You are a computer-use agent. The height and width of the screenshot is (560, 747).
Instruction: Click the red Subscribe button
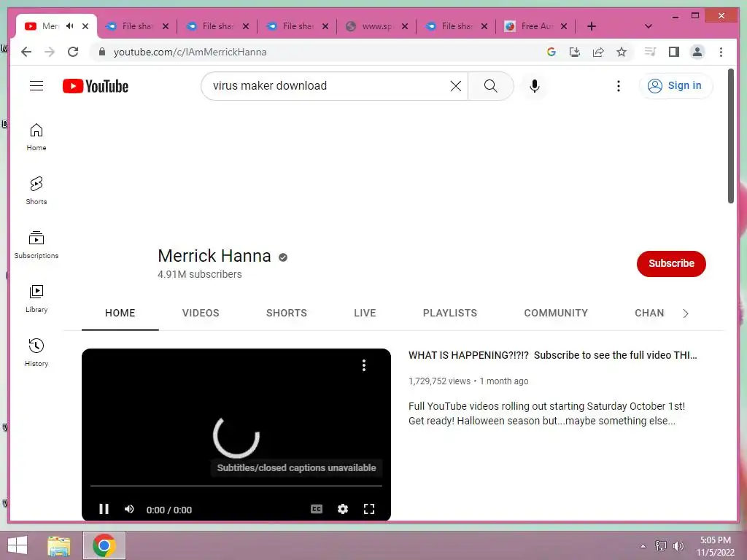coord(671,263)
